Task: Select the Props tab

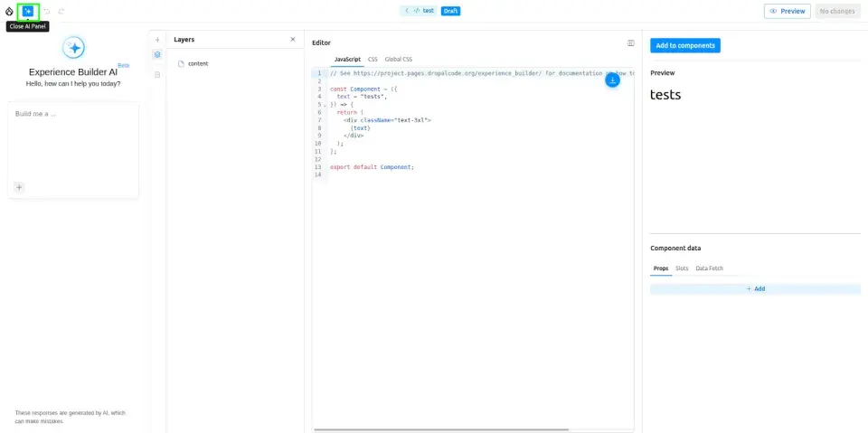Action: pyautogui.click(x=661, y=268)
